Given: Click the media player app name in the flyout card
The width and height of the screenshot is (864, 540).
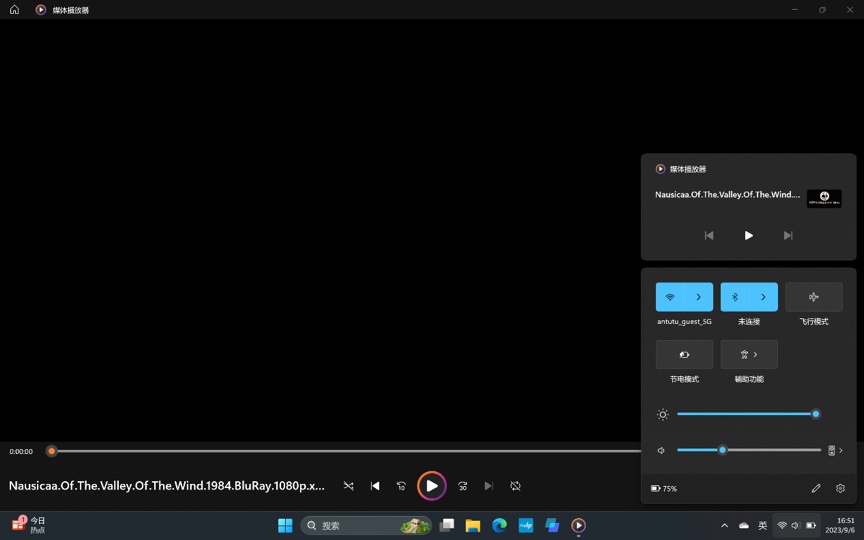Looking at the screenshot, I should (x=688, y=169).
